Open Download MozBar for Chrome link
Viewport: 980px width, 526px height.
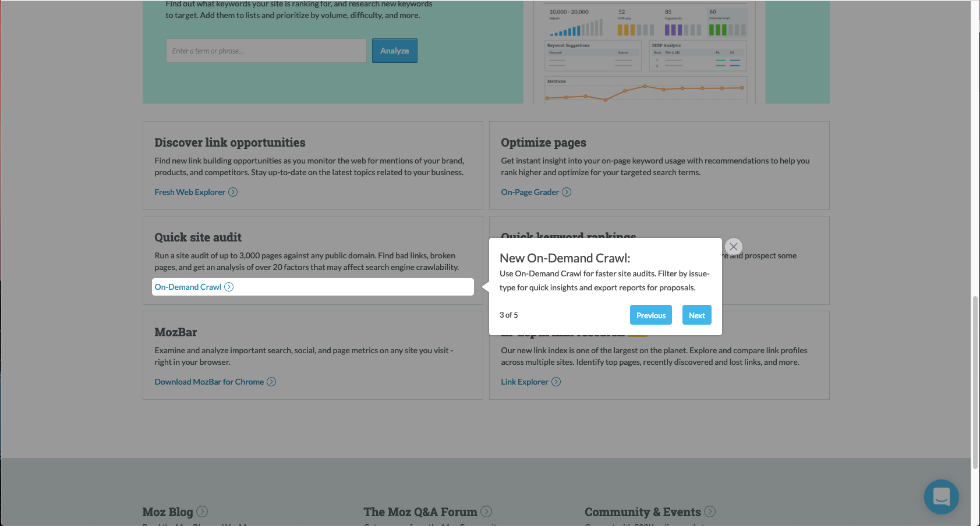click(x=209, y=382)
